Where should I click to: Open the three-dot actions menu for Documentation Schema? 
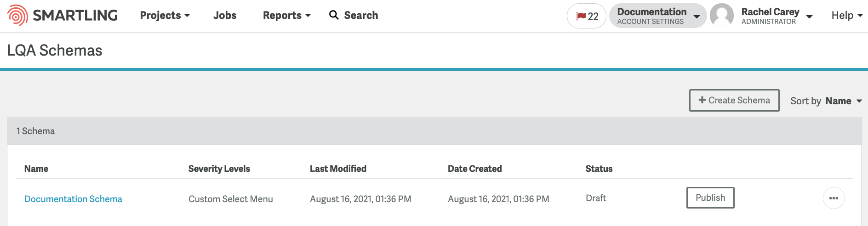coord(834,198)
